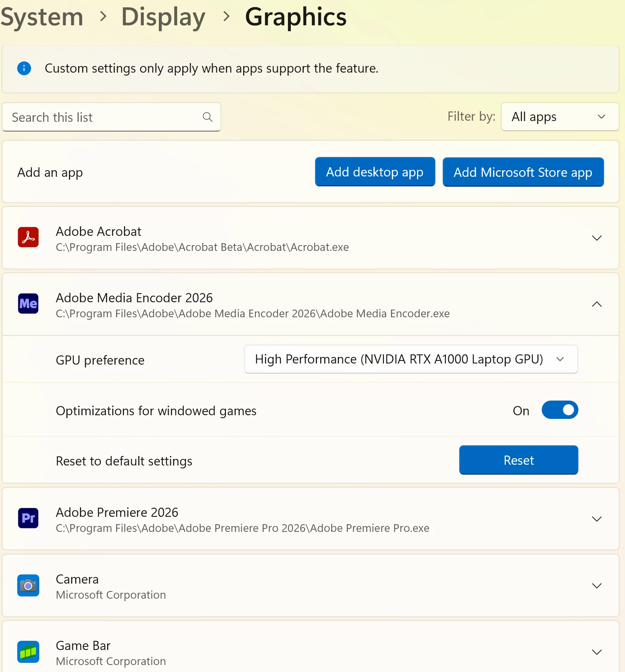Click the 'Camera' app name
Viewport: 625px width, 672px height.
click(x=77, y=579)
